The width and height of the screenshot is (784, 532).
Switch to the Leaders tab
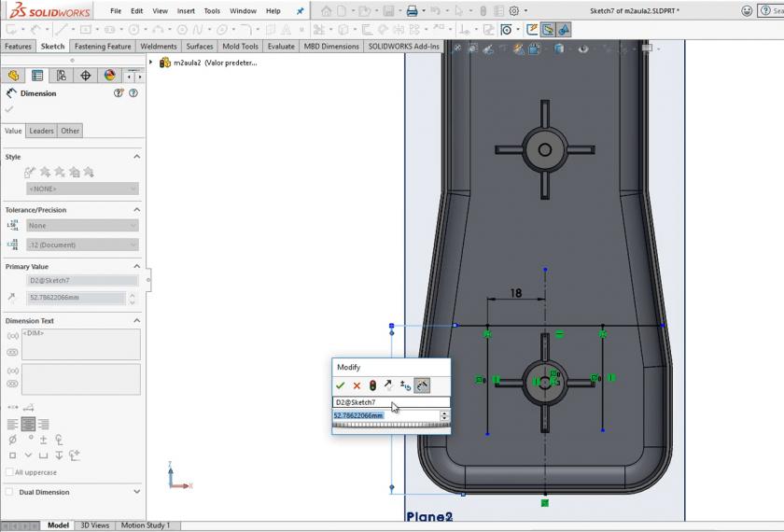(41, 131)
